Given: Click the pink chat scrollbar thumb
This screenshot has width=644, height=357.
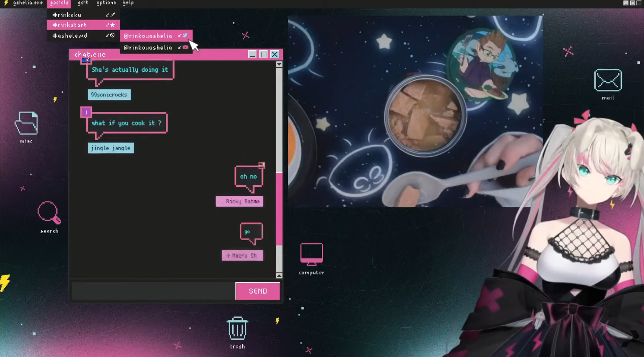Looking at the screenshot, I should pos(279,208).
